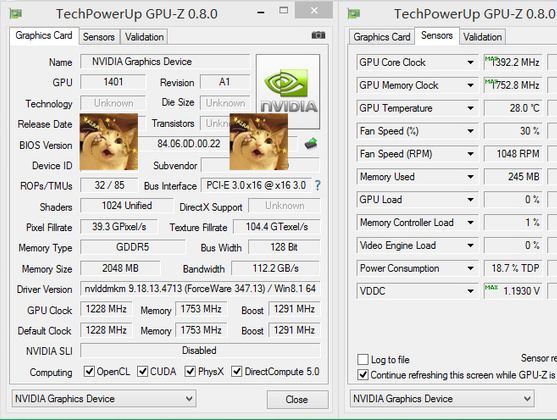Click Default Clock Boost 1291 MHz field

tap(294, 330)
